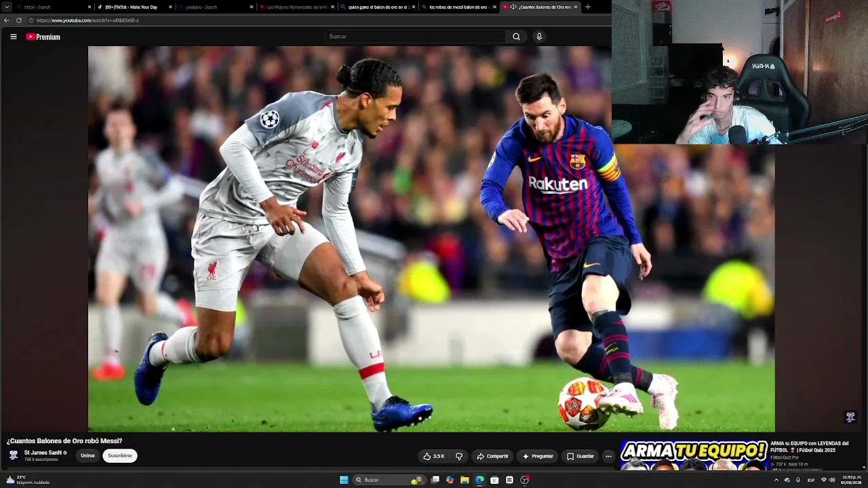This screenshot has height=488, width=868.
Task: Go to YouTube Premium home logo
Action: click(43, 37)
